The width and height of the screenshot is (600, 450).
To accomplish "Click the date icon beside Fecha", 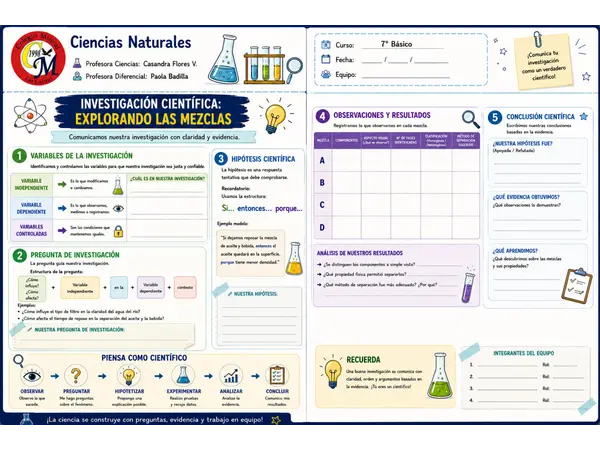I will pos(326,59).
